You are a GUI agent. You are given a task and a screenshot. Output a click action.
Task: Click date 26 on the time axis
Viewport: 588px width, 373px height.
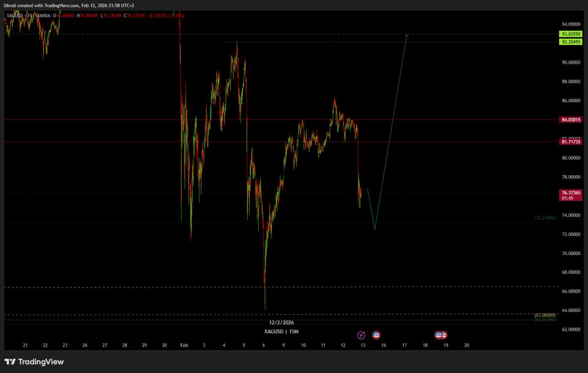[85, 345]
